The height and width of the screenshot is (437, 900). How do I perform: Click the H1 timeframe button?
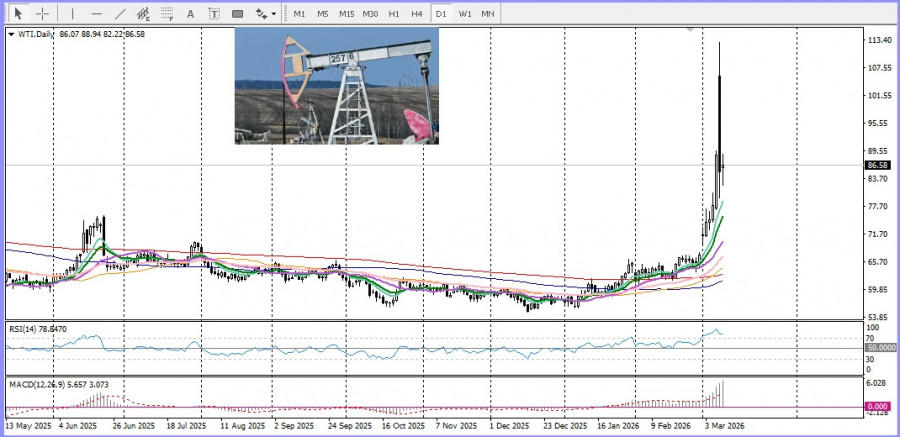394,14
